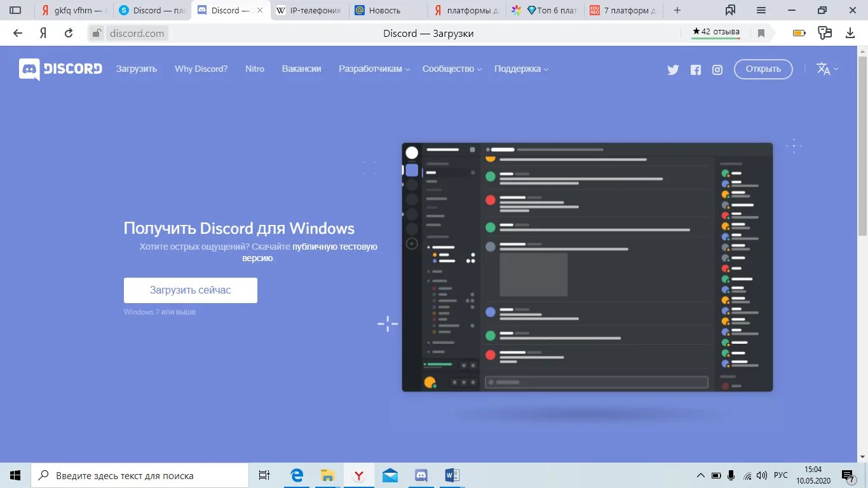The width and height of the screenshot is (868, 488).
Task: Open File Explorer from the taskbar
Action: click(328, 475)
